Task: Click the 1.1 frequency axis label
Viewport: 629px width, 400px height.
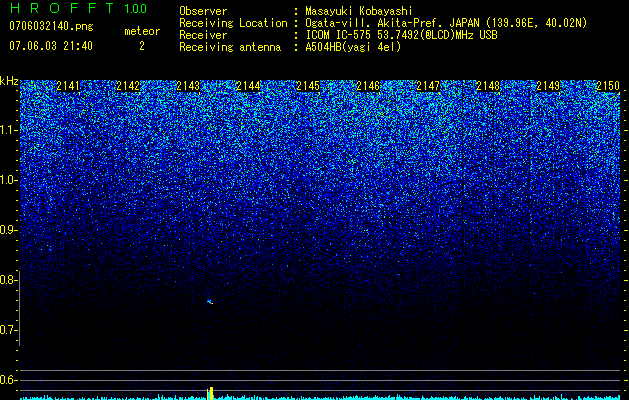Action: pos(8,130)
